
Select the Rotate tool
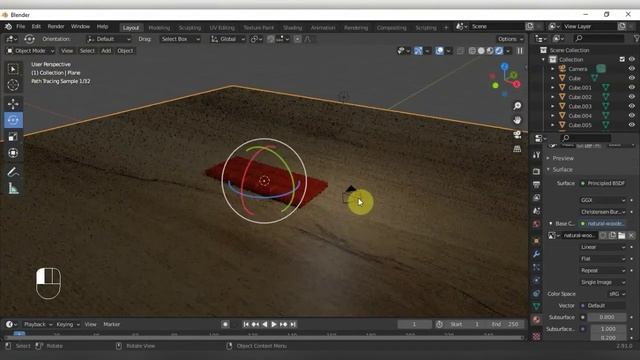(13, 120)
